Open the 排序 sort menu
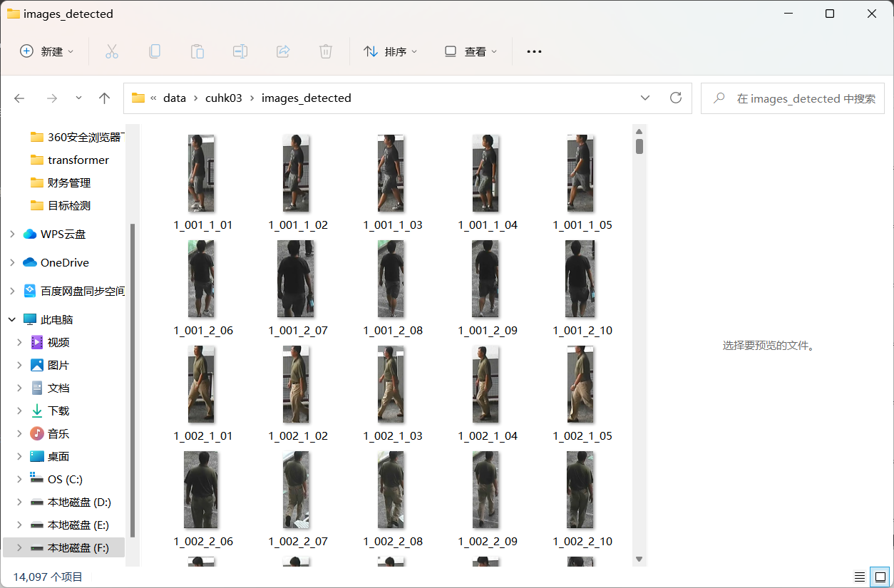 391,51
